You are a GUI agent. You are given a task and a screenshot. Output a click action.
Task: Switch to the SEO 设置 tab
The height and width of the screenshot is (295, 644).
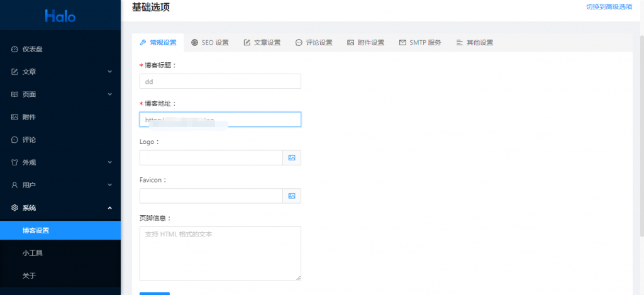(x=209, y=42)
